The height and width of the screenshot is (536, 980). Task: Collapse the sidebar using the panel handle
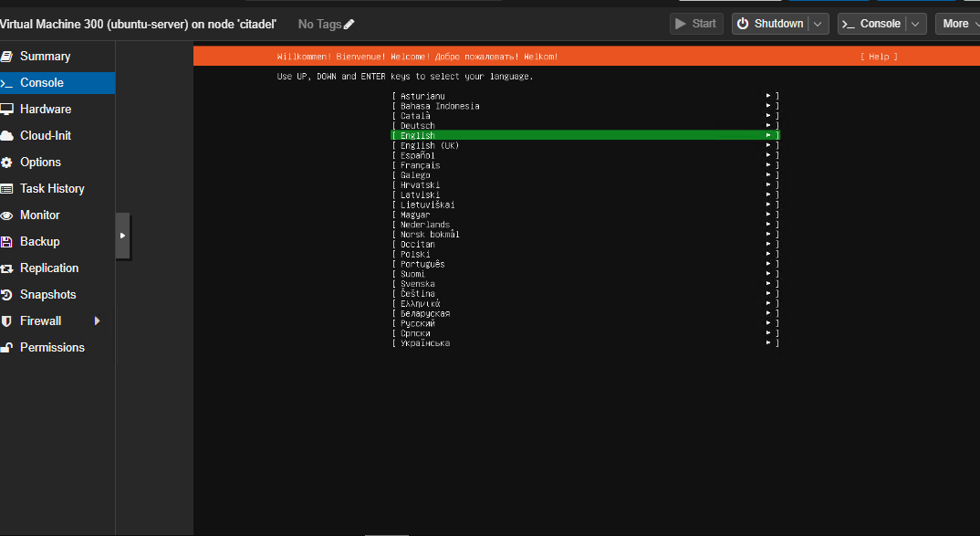pos(122,235)
